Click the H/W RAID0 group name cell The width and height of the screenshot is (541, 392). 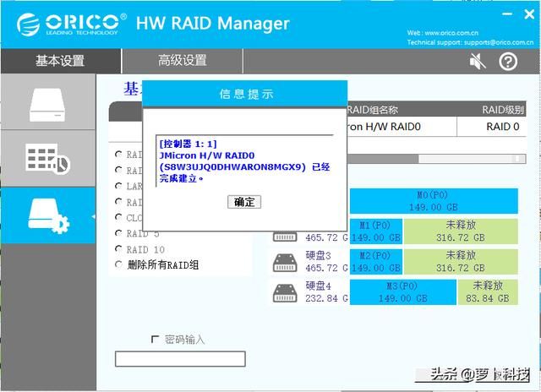coord(402,127)
